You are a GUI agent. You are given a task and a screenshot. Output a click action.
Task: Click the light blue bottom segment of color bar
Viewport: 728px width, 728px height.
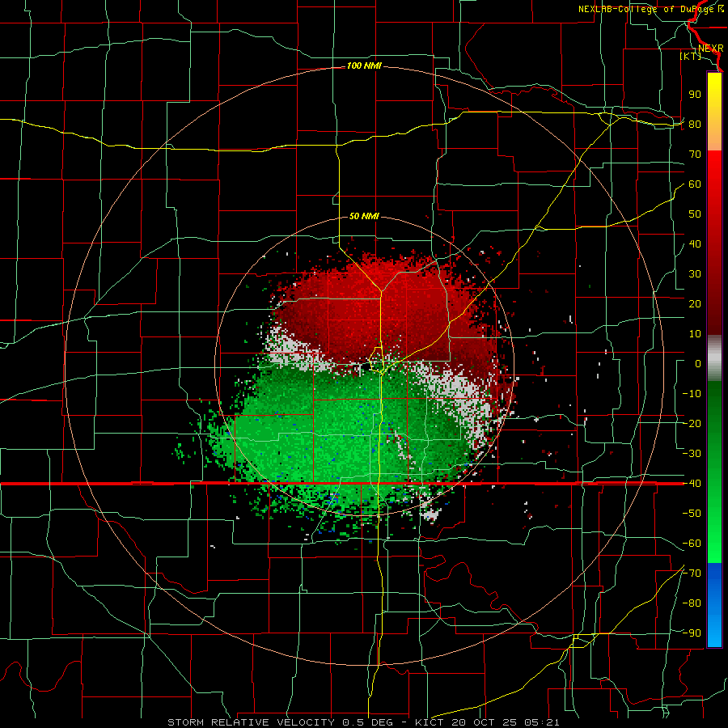click(714, 632)
